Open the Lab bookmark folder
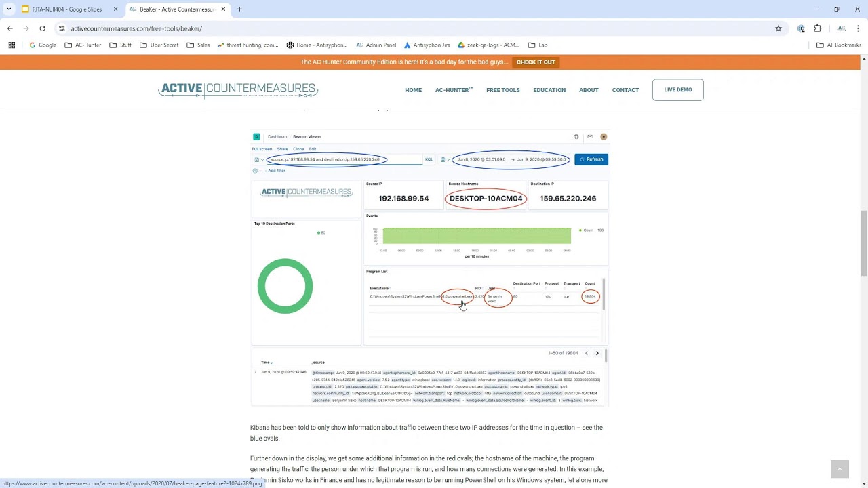Viewport: 868px width, 488px height. point(538,45)
